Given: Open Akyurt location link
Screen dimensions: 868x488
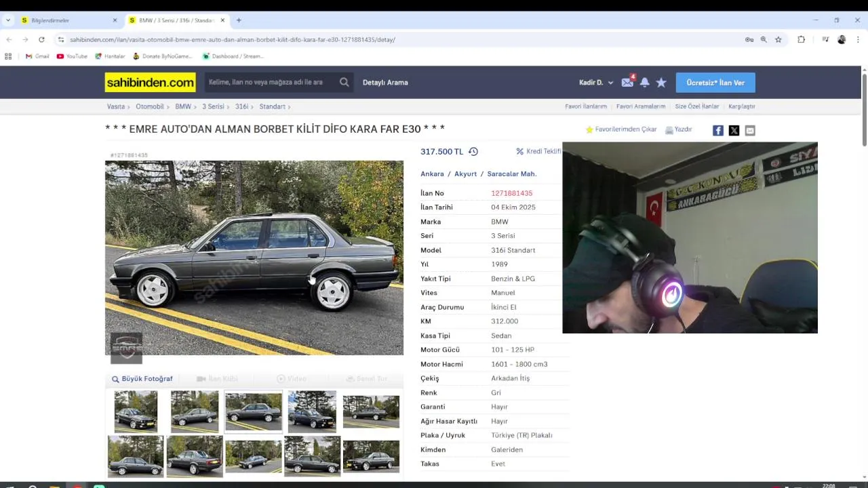Looking at the screenshot, I should click(466, 174).
